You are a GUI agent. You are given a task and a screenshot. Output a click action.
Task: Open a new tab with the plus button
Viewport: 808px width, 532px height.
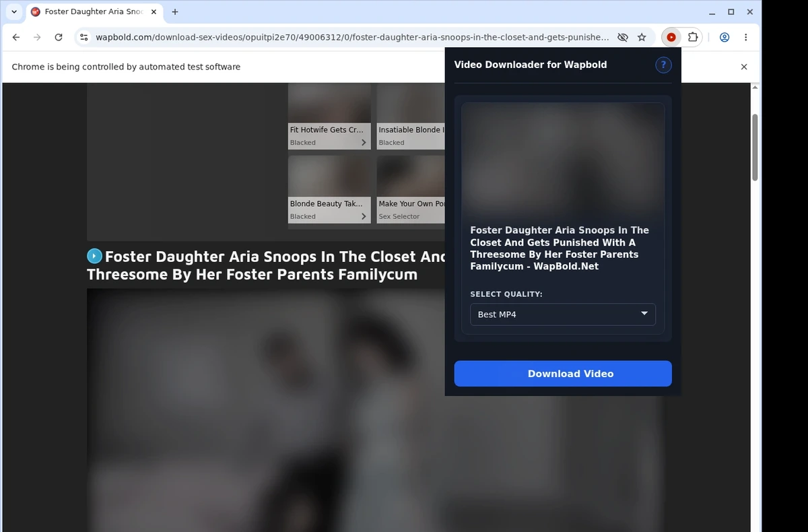[175, 12]
